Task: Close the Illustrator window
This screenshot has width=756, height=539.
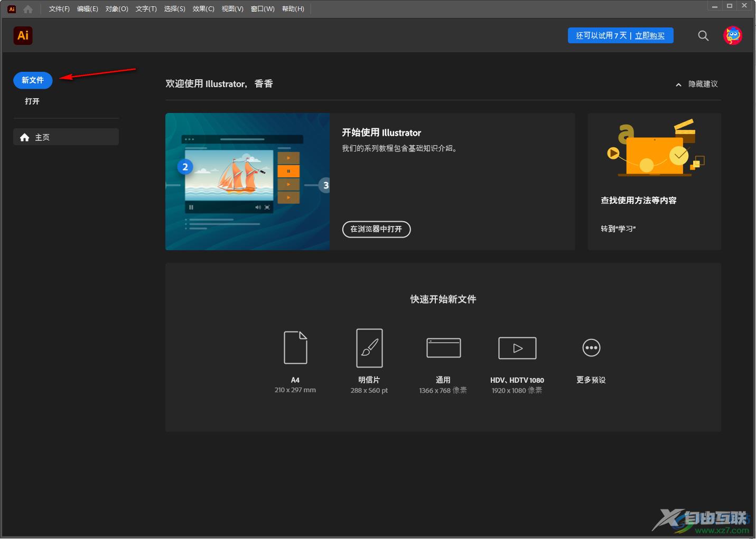Action: (x=744, y=6)
